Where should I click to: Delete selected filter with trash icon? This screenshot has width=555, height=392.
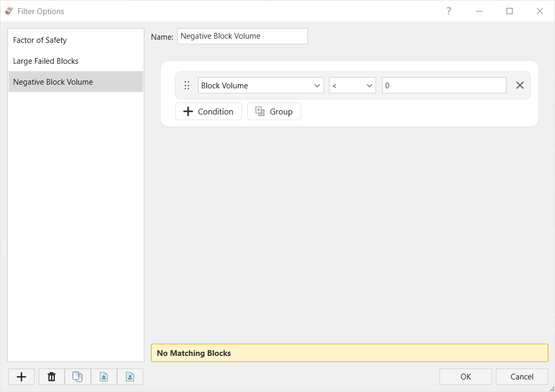(x=52, y=376)
